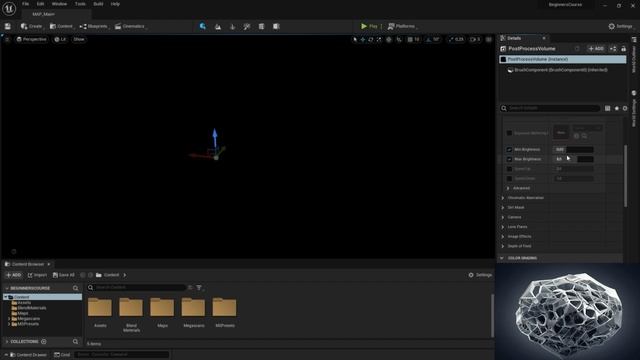Viewport: 640px width, 360px height.
Task: Switch to Brush Editing mode icon
Action: [x=276, y=26]
